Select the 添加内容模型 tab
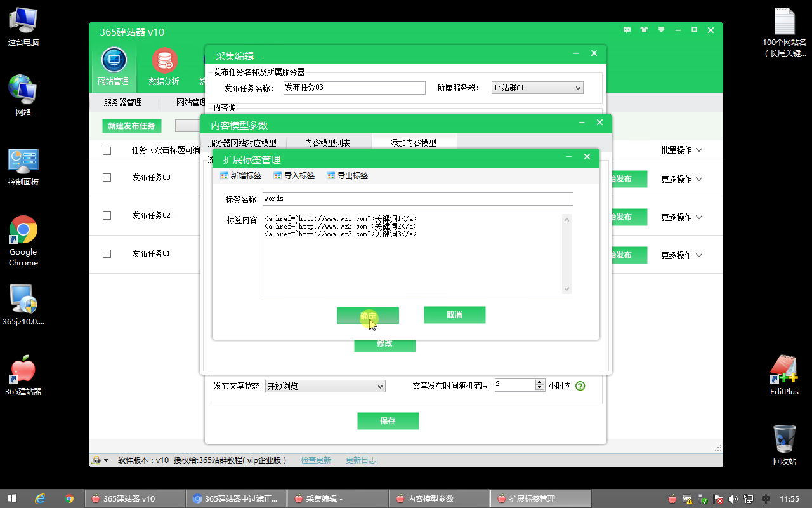Screen dimensions: 812x508 click(x=414, y=143)
